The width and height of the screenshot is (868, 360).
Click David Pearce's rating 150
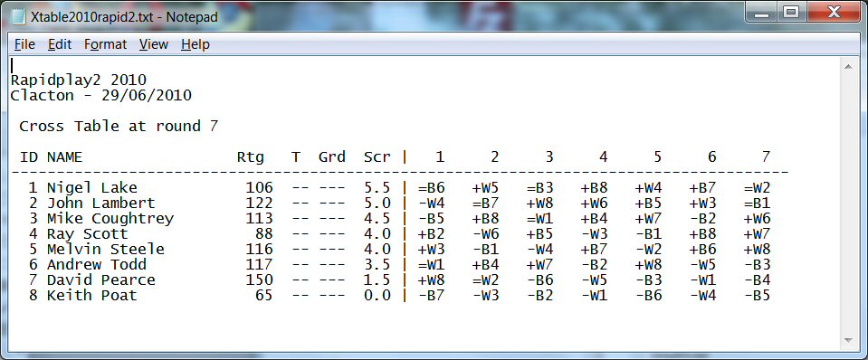coord(260,280)
